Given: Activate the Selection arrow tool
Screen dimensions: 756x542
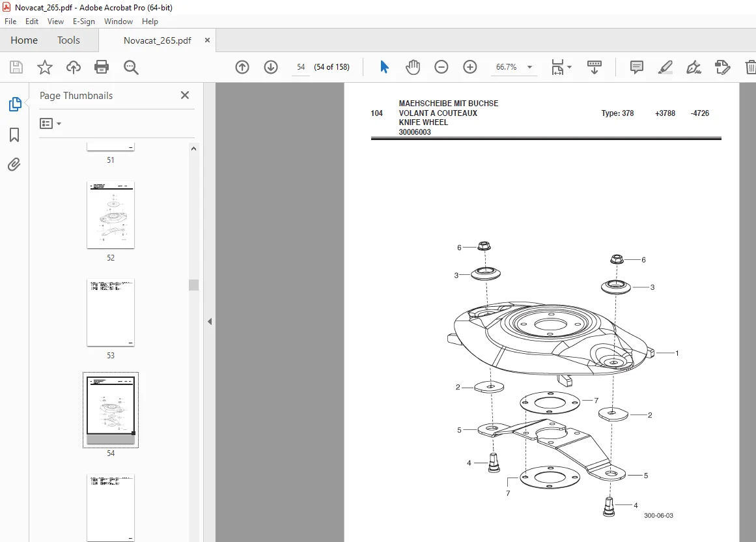Looking at the screenshot, I should click(384, 67).
